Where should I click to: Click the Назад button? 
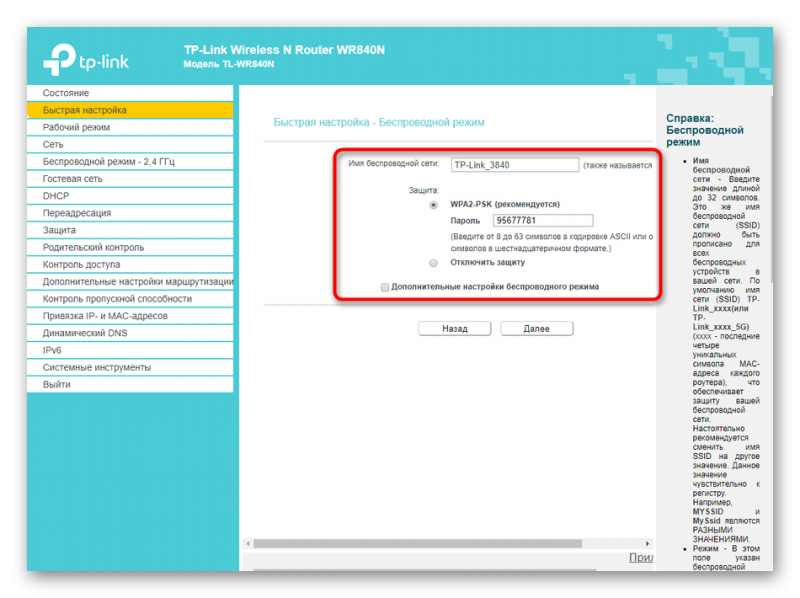pyautogui.click(x=455, y=329)
